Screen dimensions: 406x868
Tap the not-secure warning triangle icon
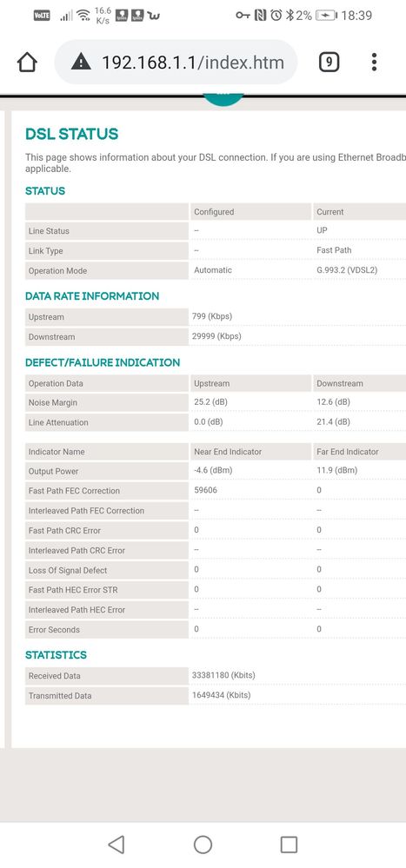(82, 62)
